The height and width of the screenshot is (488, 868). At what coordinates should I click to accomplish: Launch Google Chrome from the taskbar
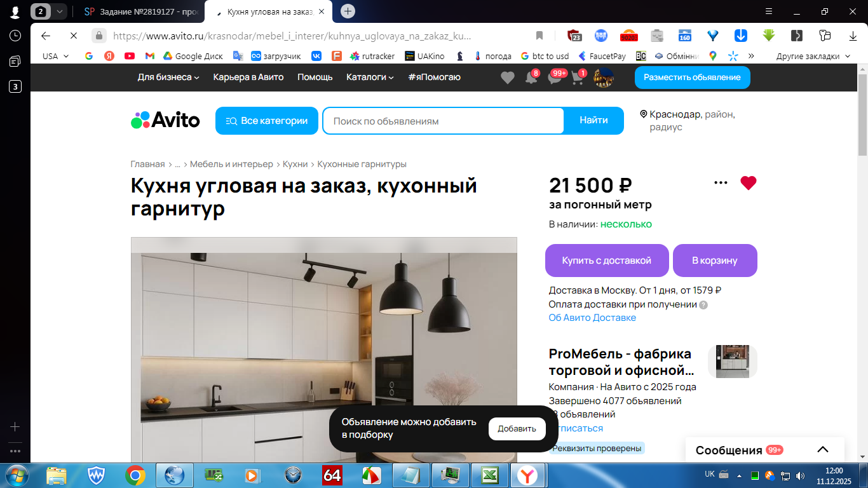135,475
